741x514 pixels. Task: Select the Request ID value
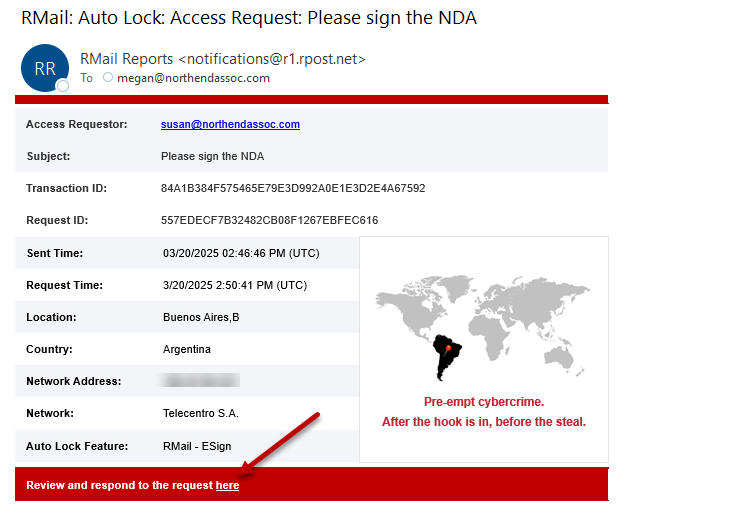(x=269, y=220)
